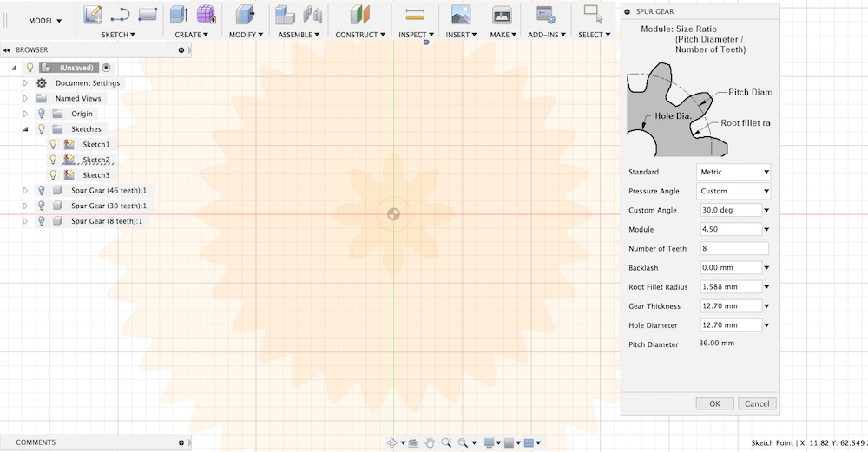868x452 pixels.
Task: Choose the arc line sketch tool icon
Action: [x=120, y=15]
